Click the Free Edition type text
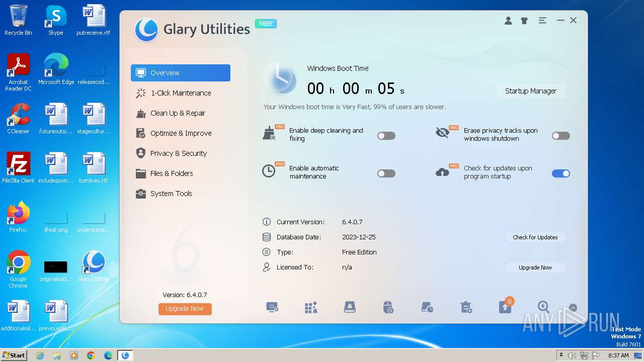Screen dimensions: 644x362 tap(359, 252)
